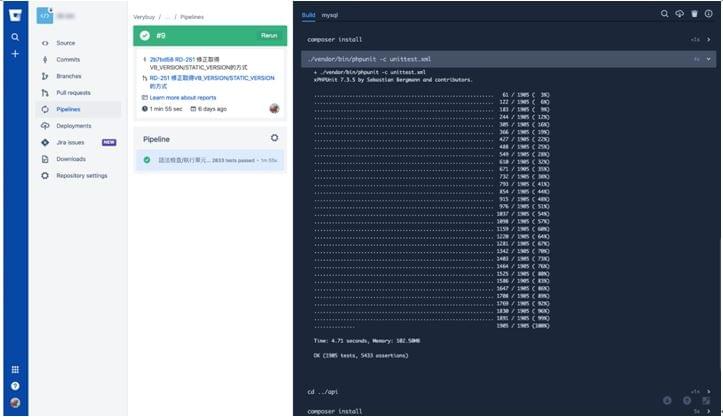Viewport: 723px width, 417px height.
Task: Click the Deployments cloud icon
Action: [45, 126]
